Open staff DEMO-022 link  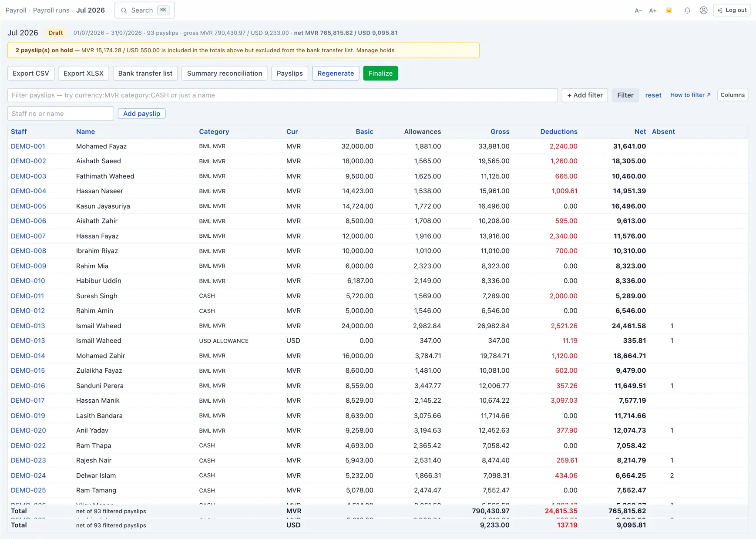[28, 446]
